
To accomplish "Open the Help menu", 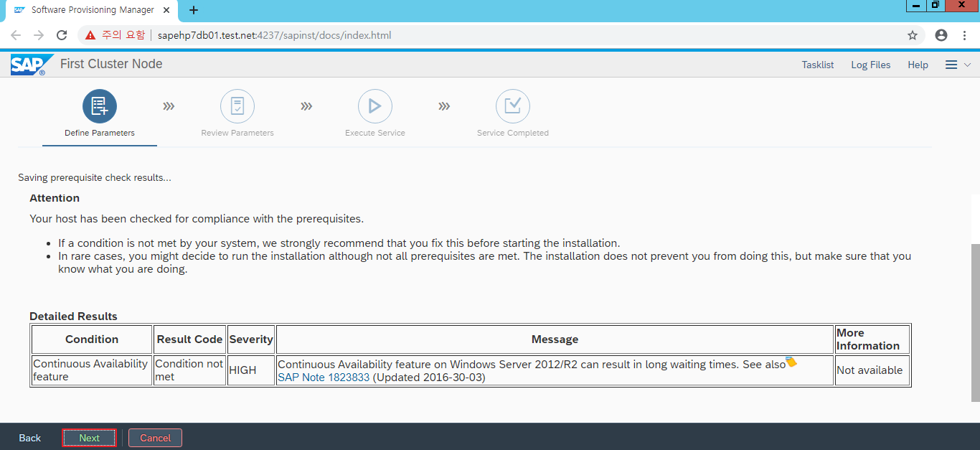I will coord(918,65).
